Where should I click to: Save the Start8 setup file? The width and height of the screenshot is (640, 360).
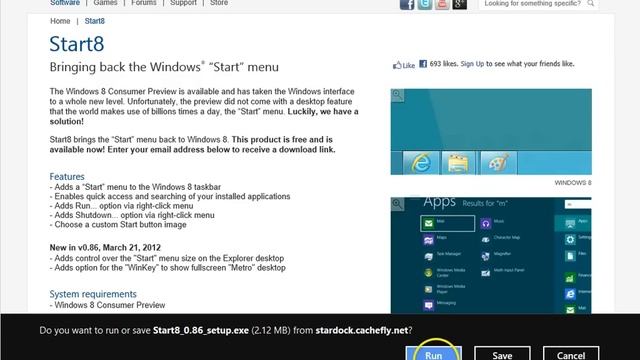502,353
